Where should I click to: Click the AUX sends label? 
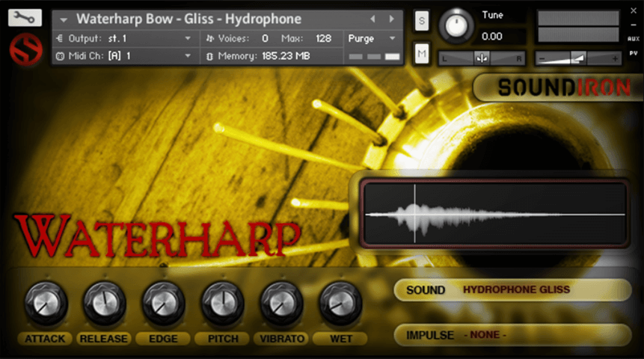click(634, 37)
